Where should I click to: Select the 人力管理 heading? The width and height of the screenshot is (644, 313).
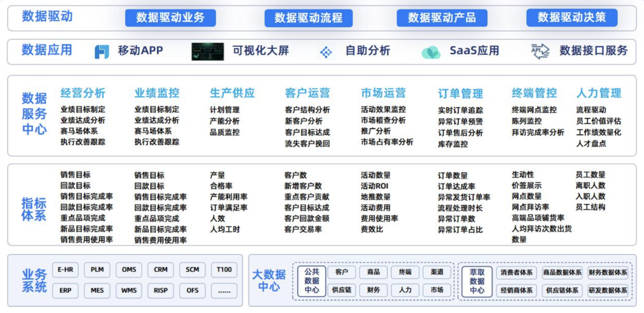[x=599, y=93]
